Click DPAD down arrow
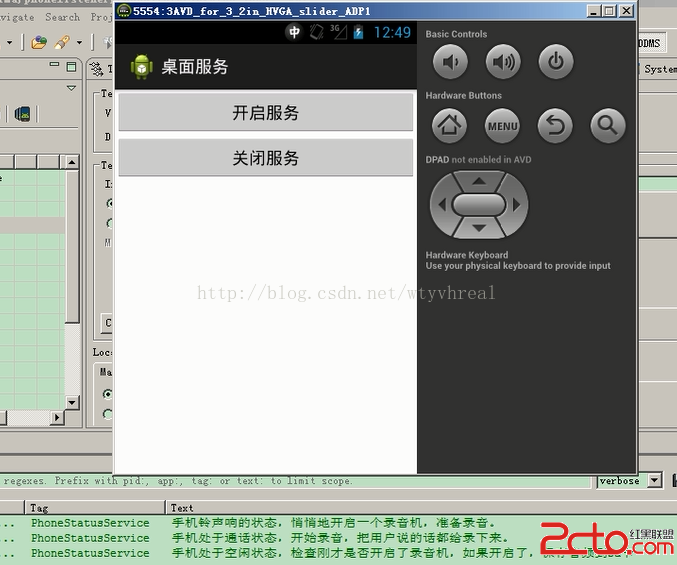Viewport: 677px width, 565px height. 478,228
